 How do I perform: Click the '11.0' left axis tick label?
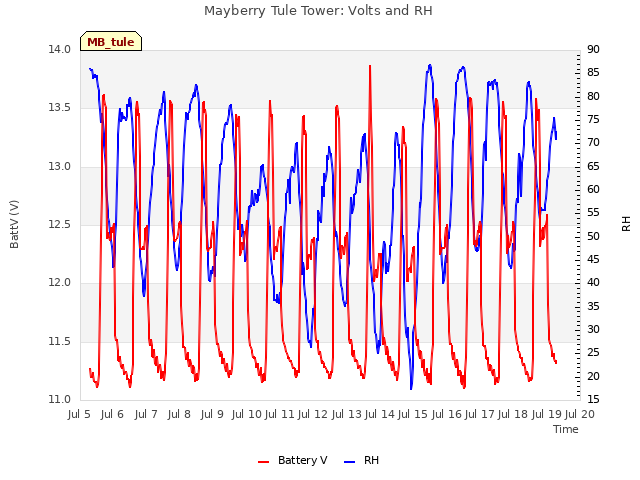[x=60, y=399]
